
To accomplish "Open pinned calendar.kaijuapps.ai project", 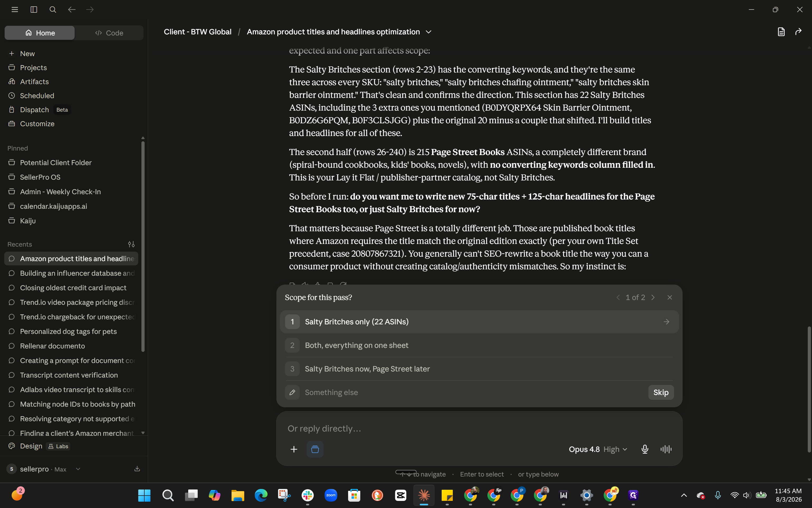I will [x=71, y=206].
